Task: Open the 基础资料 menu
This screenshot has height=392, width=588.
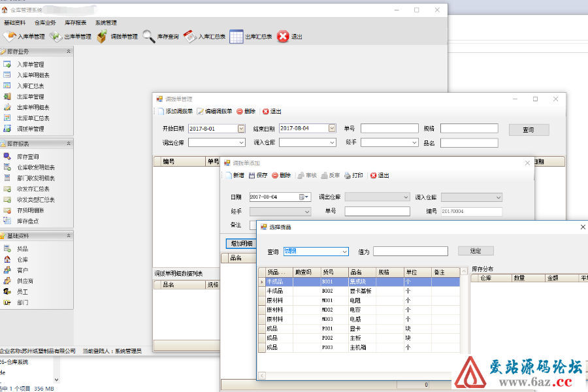Action: [14, 23]
